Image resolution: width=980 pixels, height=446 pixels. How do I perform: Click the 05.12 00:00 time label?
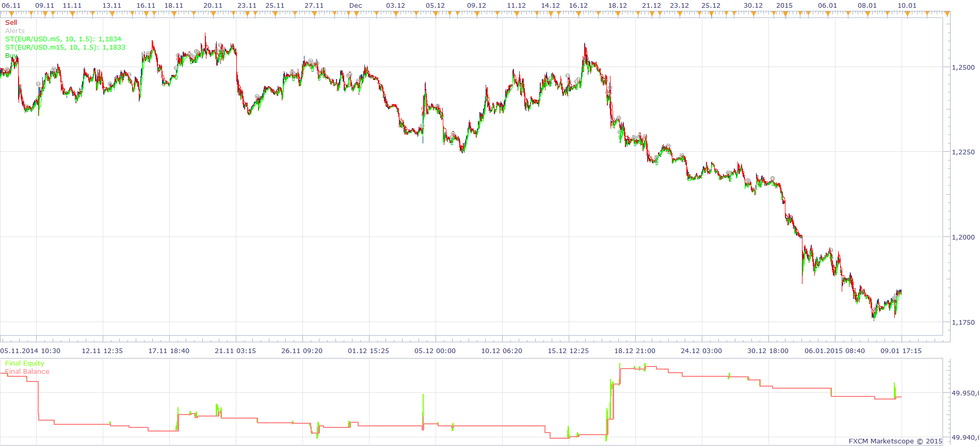pos(435,351)
